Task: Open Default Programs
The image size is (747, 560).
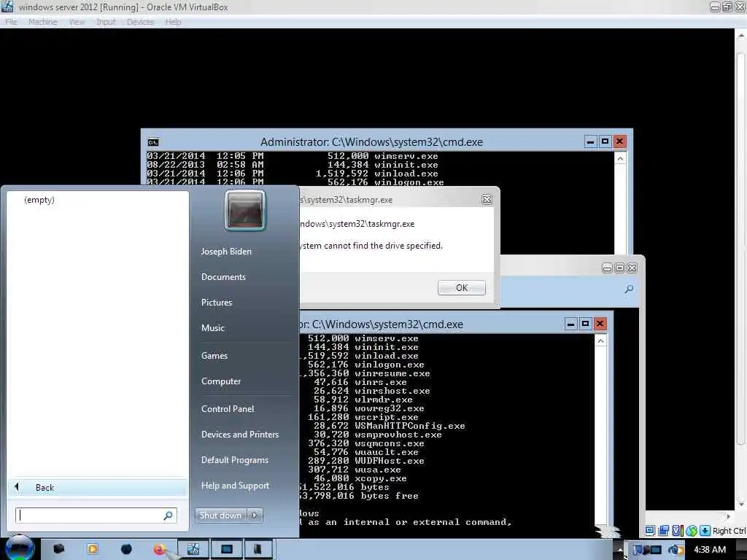Action: pos(235,461)
